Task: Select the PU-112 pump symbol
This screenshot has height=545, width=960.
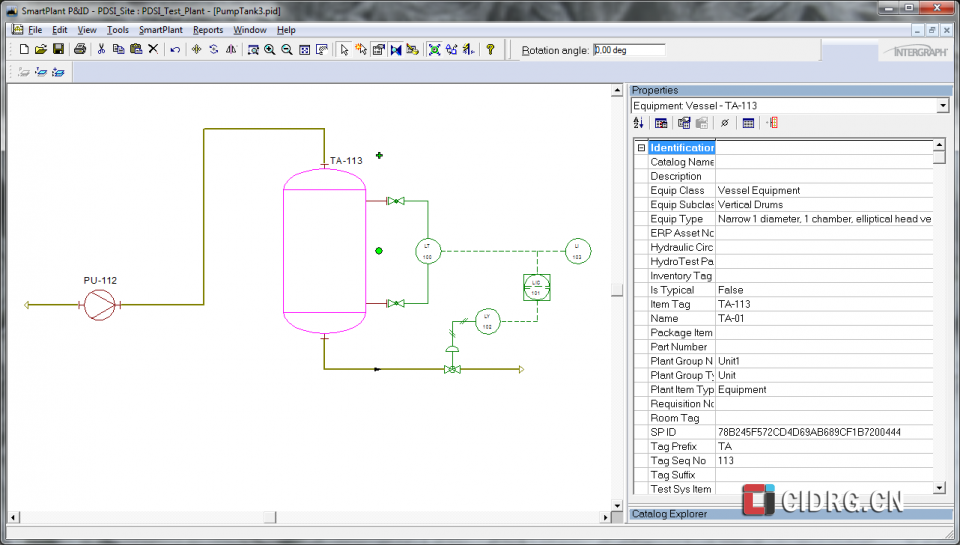Action: click(100, 305)
